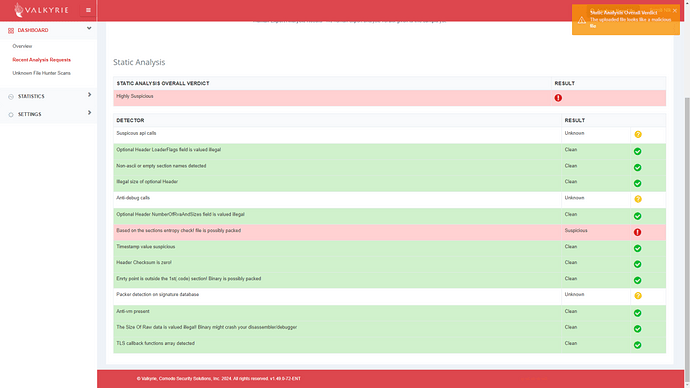Dismiss the Static Analysis verdict notification
Screen dimensions: 690x388
coord(675,11)
